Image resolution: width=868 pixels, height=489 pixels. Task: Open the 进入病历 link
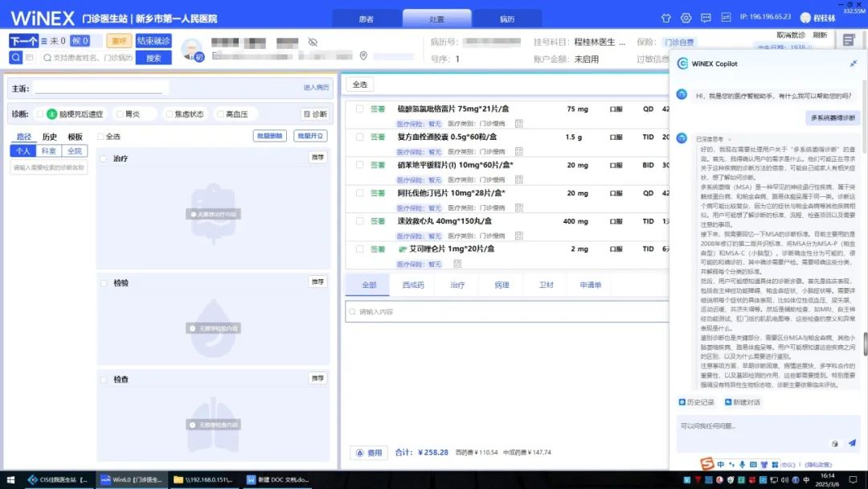pyautogui.click(x=316, y=88)
